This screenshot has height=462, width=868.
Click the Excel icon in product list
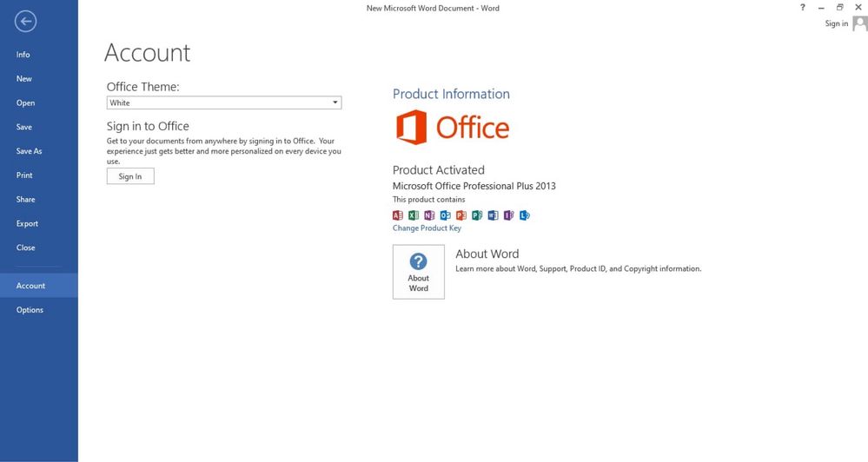414,215
